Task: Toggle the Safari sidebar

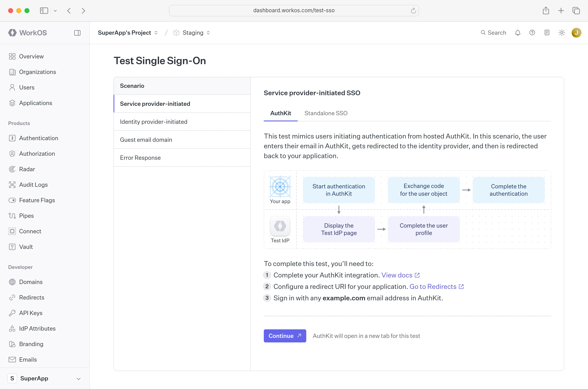Action: click(x=44, y=11)
